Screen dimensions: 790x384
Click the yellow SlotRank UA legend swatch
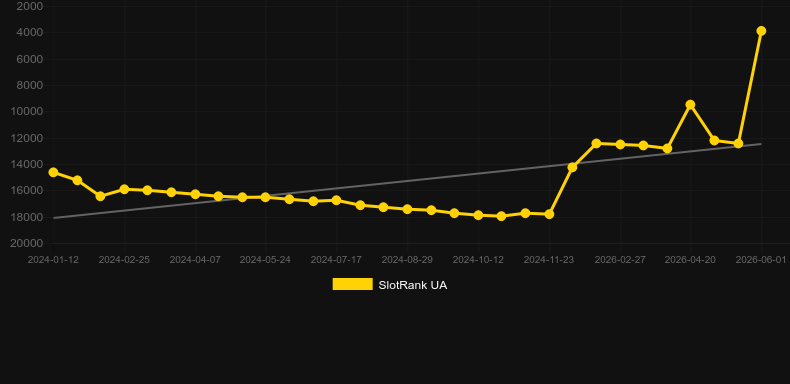pyautogui.click(x=353, y=284)
